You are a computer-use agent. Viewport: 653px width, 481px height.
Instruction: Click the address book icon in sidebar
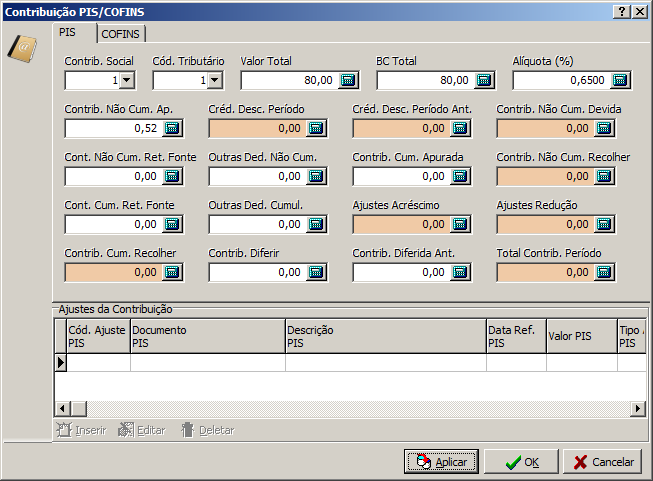21,47
